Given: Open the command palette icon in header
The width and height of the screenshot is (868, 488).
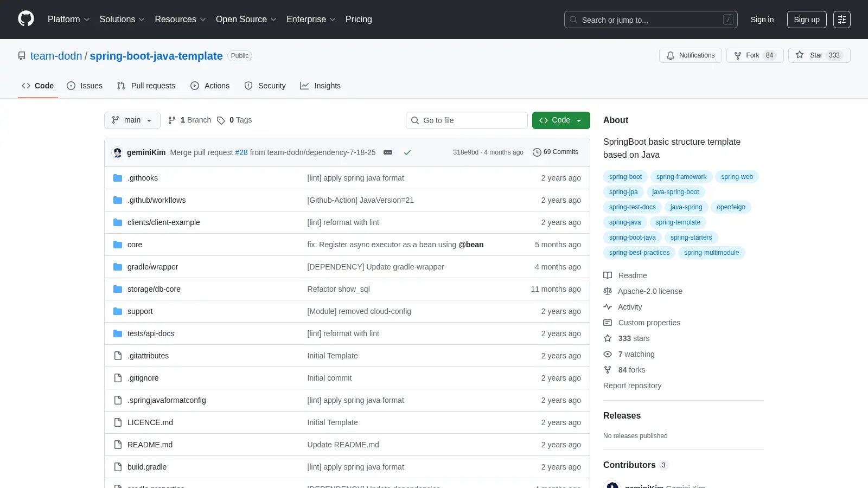Looking at the screenshot, I should coord(842,20).
